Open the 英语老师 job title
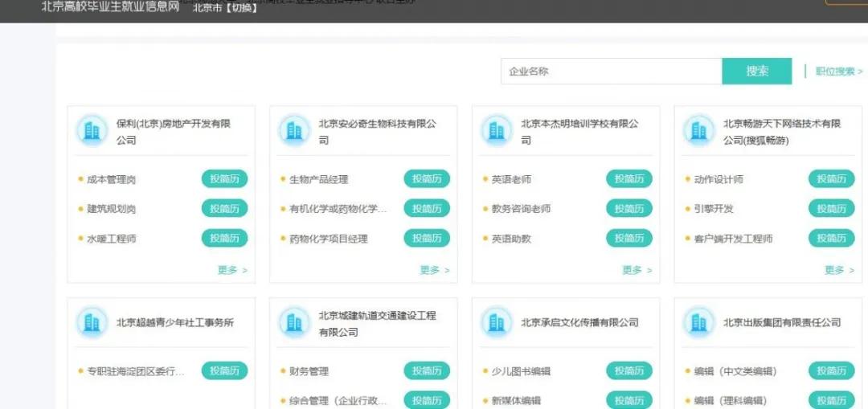868x409 pixels. click(511, 179)
